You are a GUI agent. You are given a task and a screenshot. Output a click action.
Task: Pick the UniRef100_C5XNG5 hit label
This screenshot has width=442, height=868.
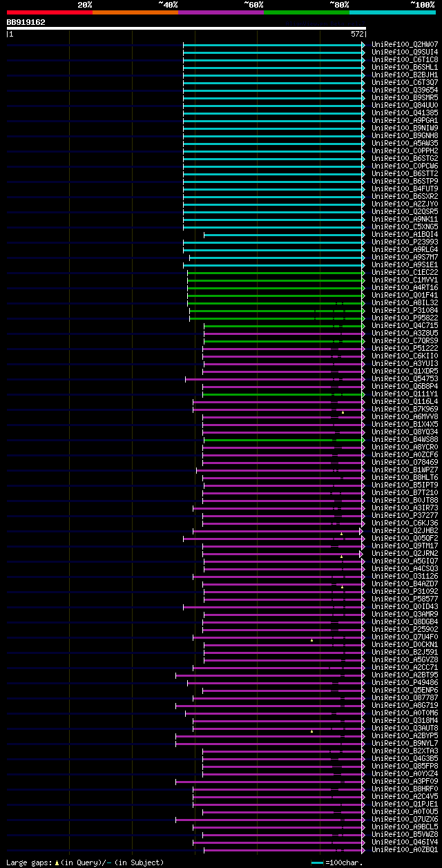pos(405,227)
